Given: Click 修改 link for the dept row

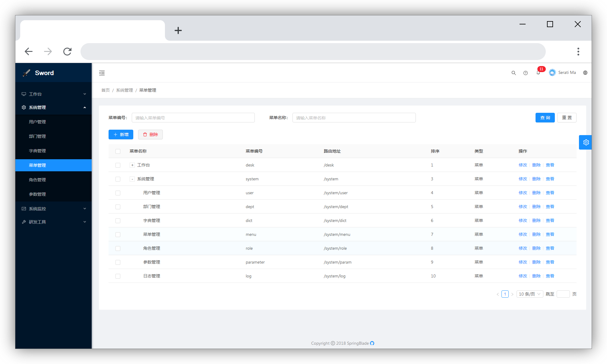Looking at the screenshot, I should (x=523, y=207).
